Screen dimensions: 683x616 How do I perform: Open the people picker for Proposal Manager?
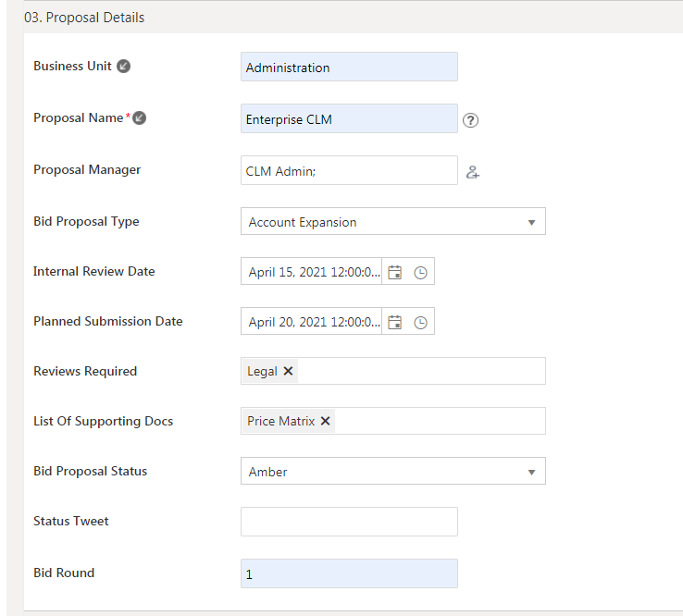pyautogui.click(x=473, y=171)
